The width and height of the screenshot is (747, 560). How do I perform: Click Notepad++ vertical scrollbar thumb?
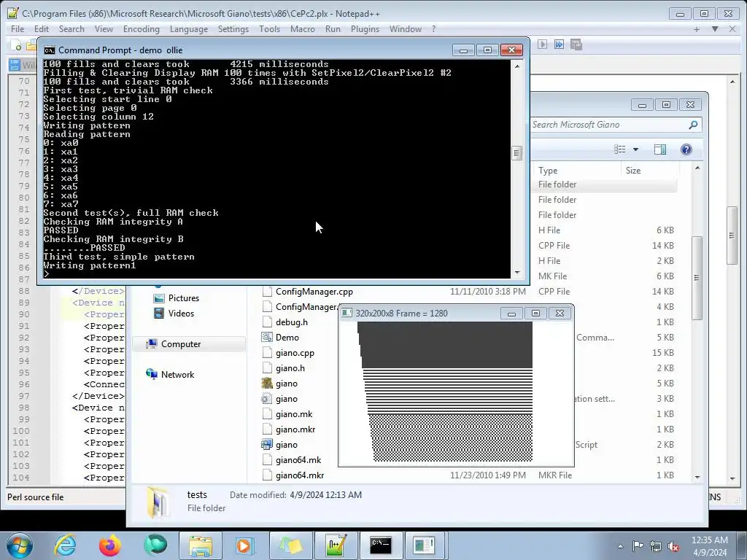(732, 236)
